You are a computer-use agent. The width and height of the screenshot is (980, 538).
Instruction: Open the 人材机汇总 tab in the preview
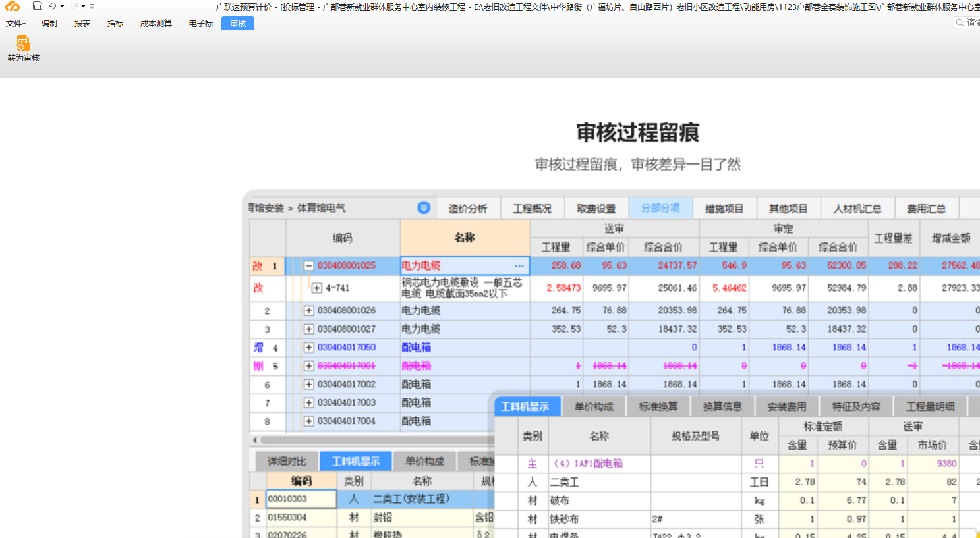click(x=857, y=209)
